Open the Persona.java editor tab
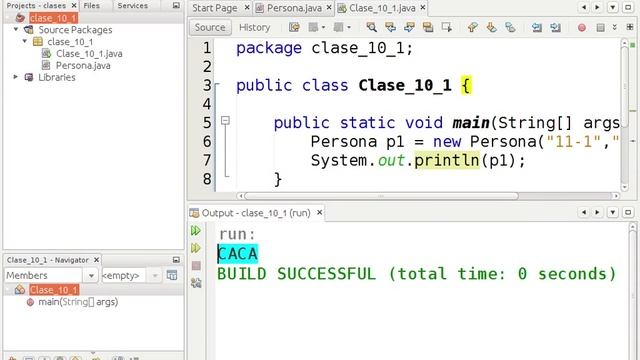 tap(294, 8)
